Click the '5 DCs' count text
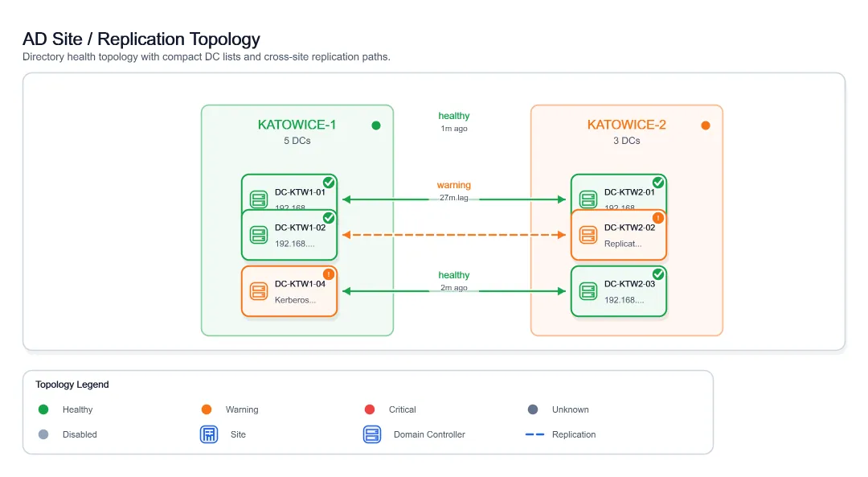The width and height of the screenshot is (868, 477). click(x=297, y=141)
